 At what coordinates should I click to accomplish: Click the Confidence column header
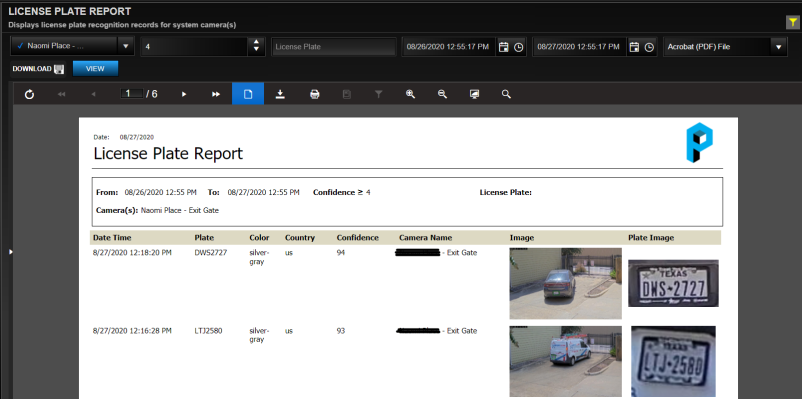[x=358, y=238]
